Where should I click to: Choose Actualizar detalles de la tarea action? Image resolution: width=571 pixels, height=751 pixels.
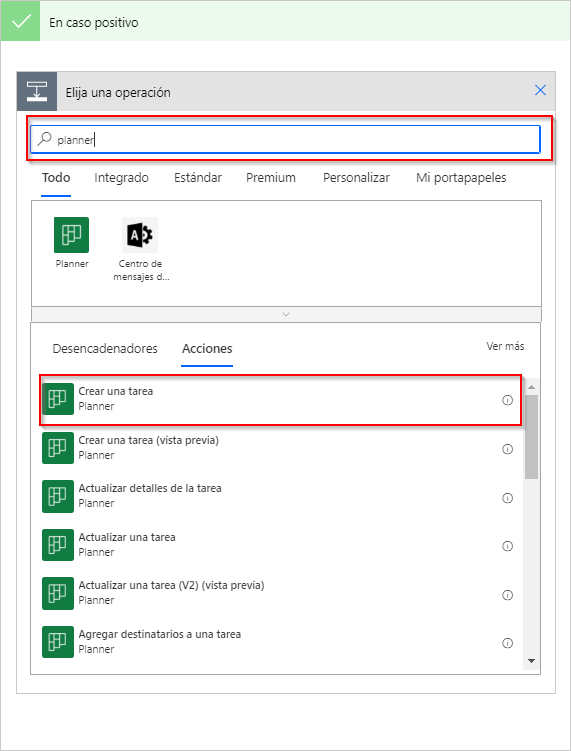(281, 496)
